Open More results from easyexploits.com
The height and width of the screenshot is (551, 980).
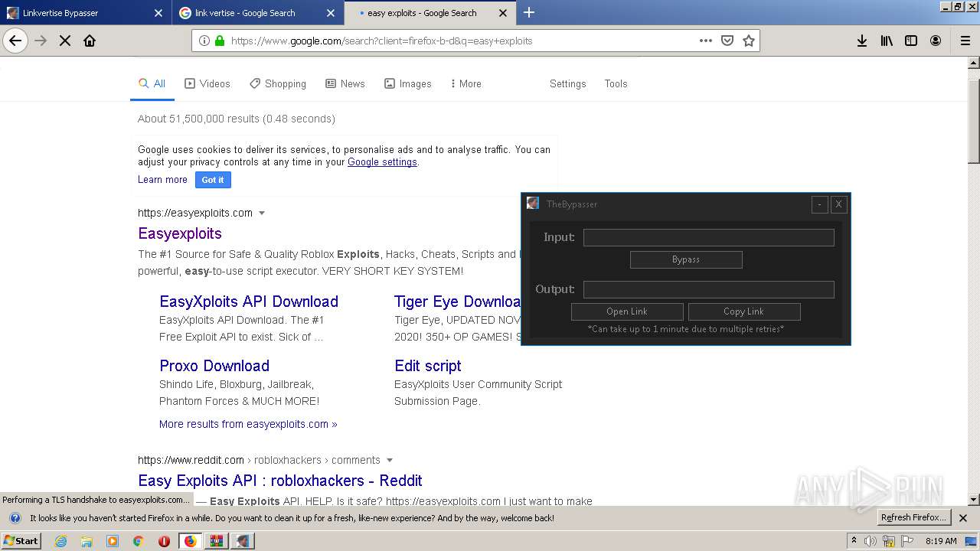click(248, 424)
